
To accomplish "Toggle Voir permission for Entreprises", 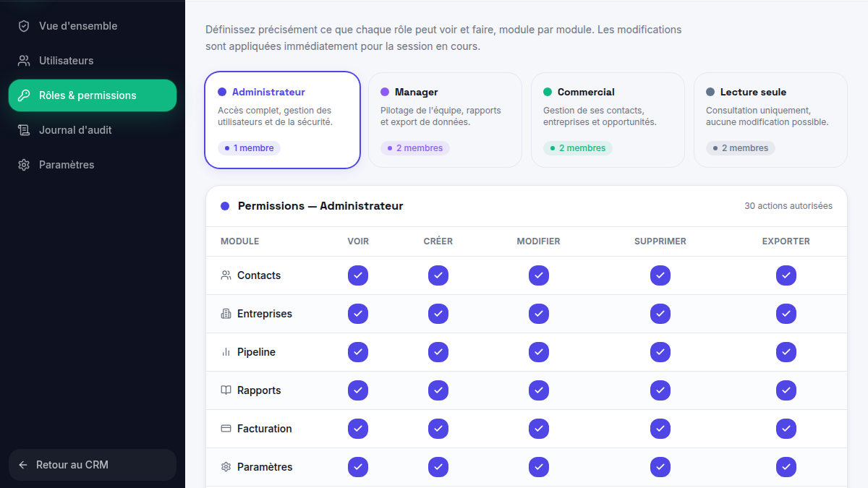I will [x=358, y=314].
